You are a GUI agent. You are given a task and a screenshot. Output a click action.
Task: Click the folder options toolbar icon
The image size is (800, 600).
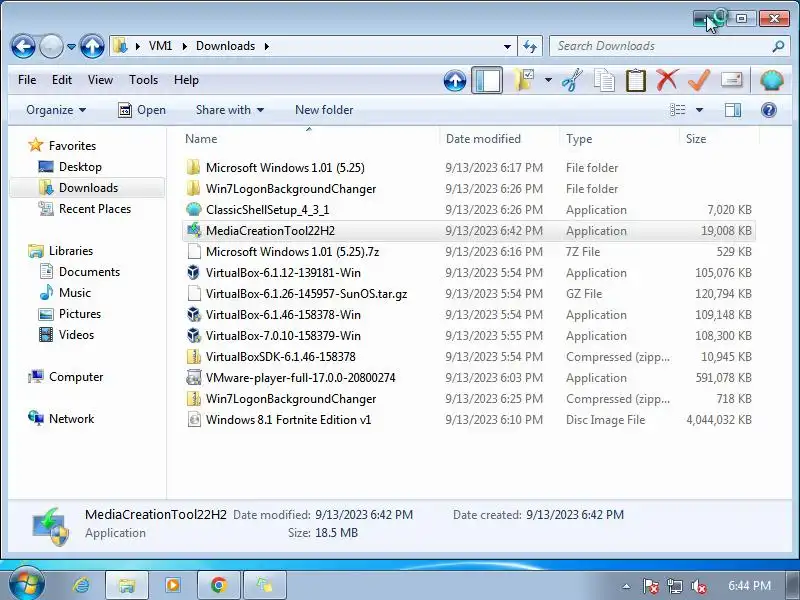(524, 80)
